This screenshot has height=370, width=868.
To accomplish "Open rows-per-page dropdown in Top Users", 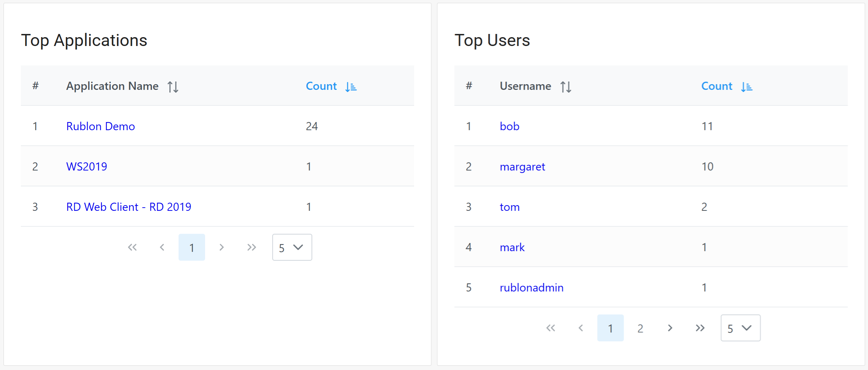I will coord(740,328).
